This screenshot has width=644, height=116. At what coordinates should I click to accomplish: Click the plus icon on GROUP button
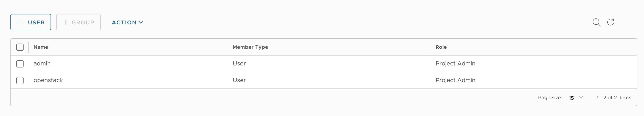[65, 22]
